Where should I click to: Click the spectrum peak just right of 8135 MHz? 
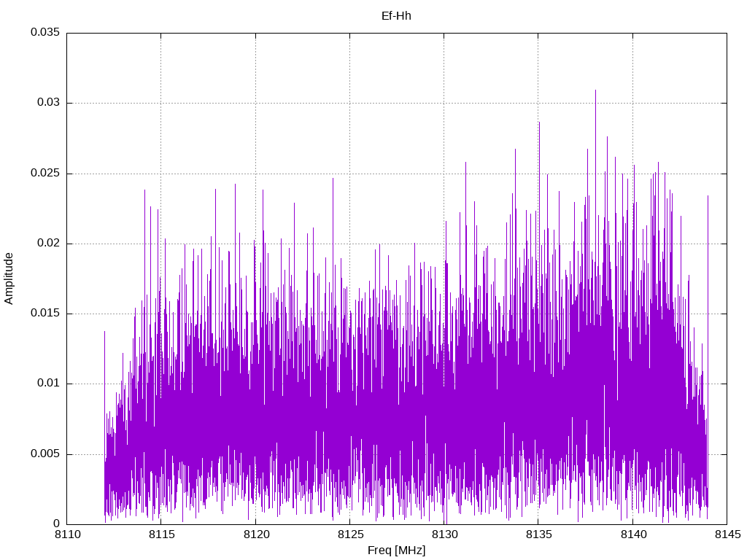[539, 123]
